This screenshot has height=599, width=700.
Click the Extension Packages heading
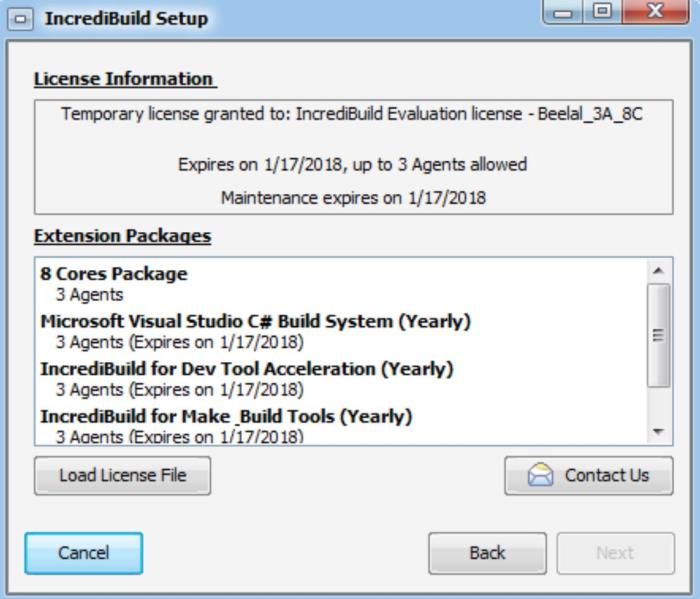click(123, 236)
